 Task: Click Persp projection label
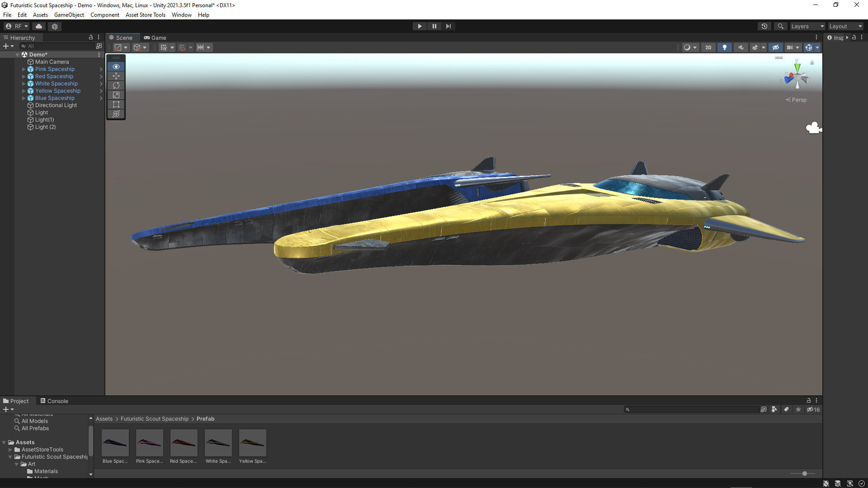click(x=797, y=100)
